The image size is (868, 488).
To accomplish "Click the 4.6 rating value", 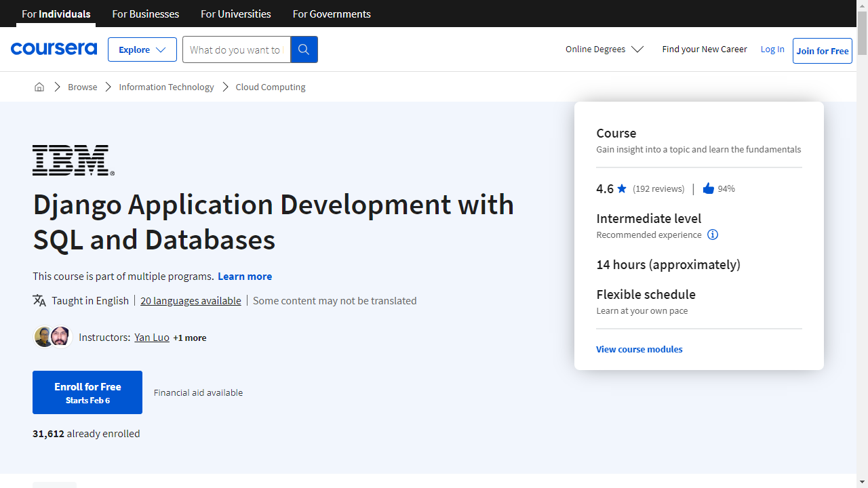I will coord(605,188).
